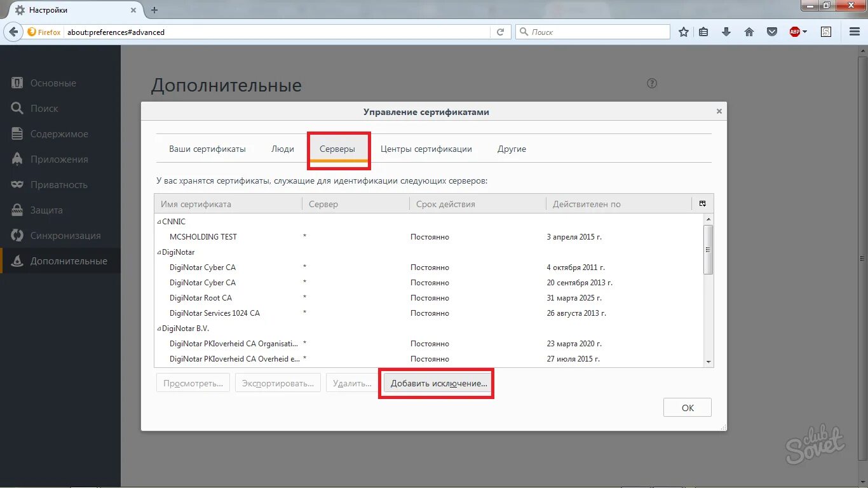Open Защита section in the sidebar
This screenshot has width=868, height=488.
(x=60, y=210)
